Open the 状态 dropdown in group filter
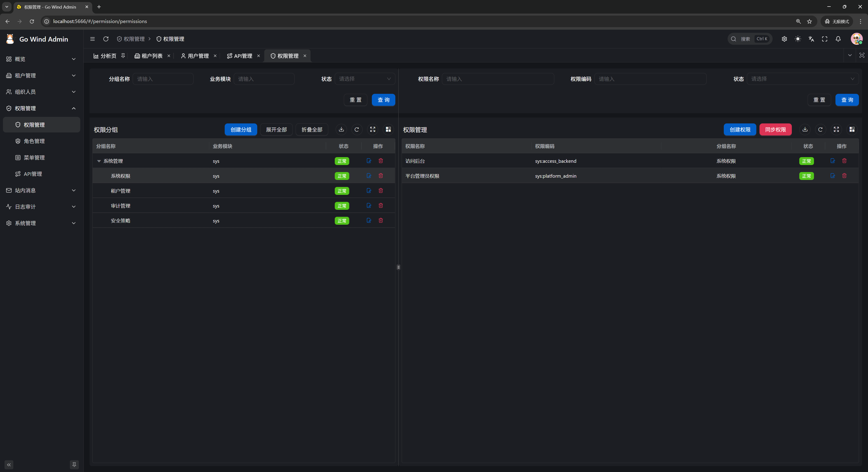The width and height of the screenshot is (868, 472). point(365,79)
